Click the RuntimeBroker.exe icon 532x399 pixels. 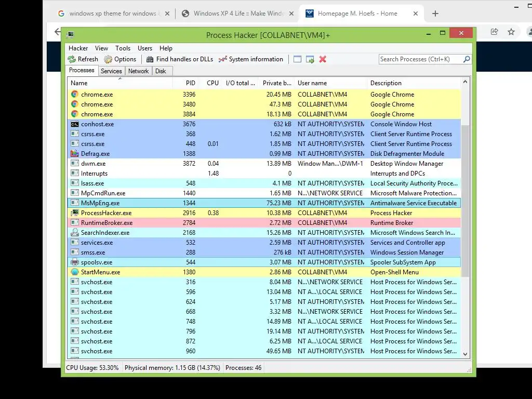tap(75, 222)
